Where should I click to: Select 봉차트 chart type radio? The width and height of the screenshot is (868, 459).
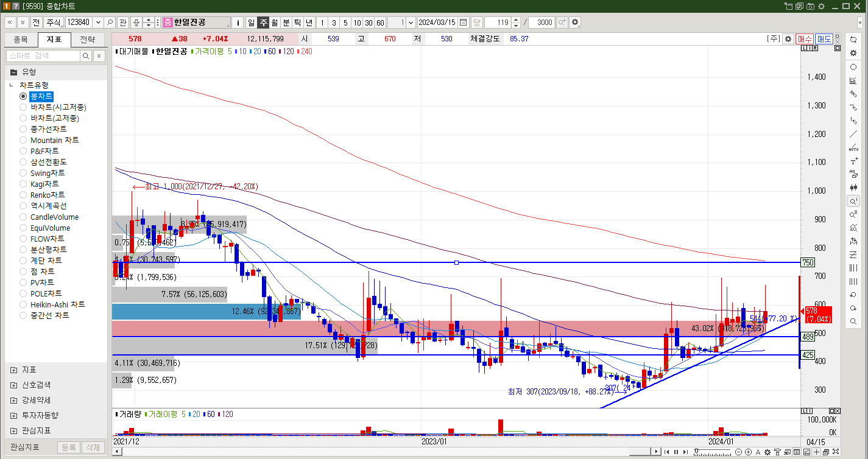click(23, 96)
